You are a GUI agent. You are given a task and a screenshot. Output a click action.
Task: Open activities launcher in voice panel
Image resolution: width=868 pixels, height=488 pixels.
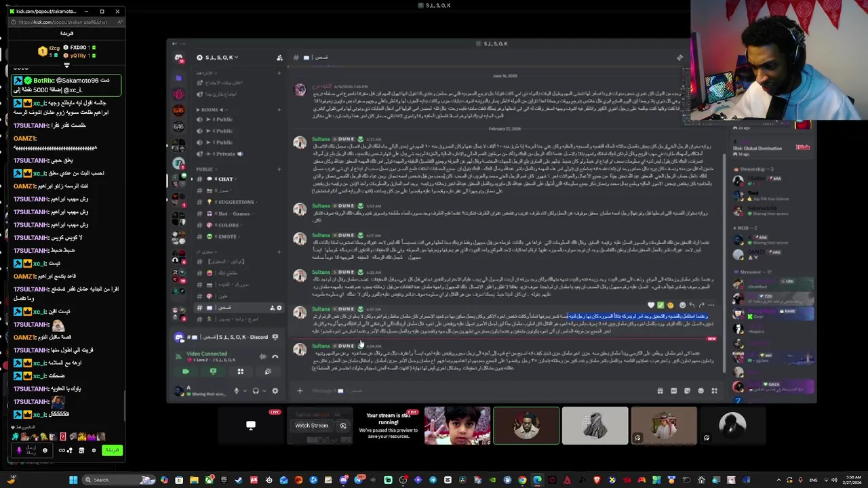point(240,371)
